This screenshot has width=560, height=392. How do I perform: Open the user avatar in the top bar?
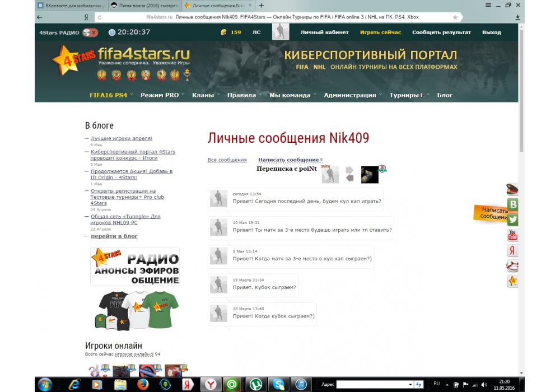[280, 32]
